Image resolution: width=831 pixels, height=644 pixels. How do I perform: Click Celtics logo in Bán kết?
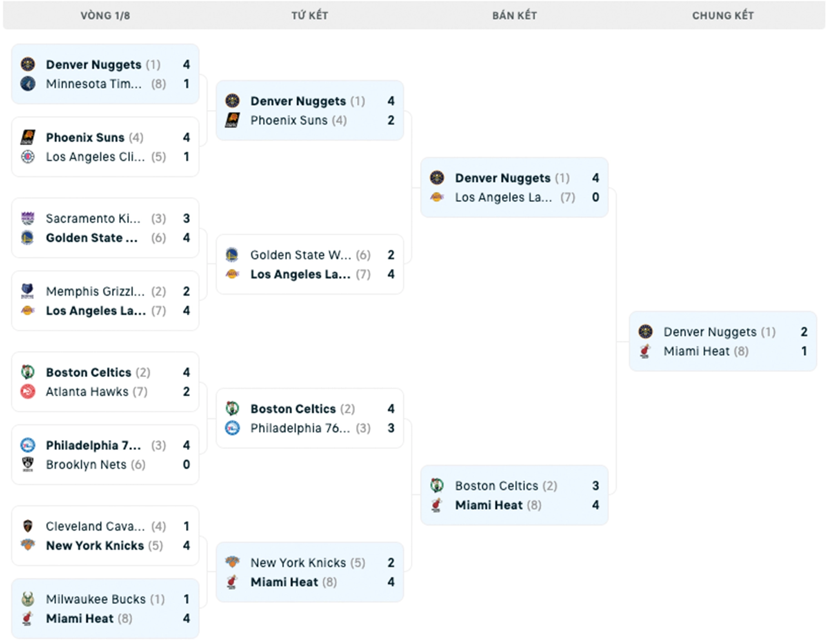tap(437, 485)
